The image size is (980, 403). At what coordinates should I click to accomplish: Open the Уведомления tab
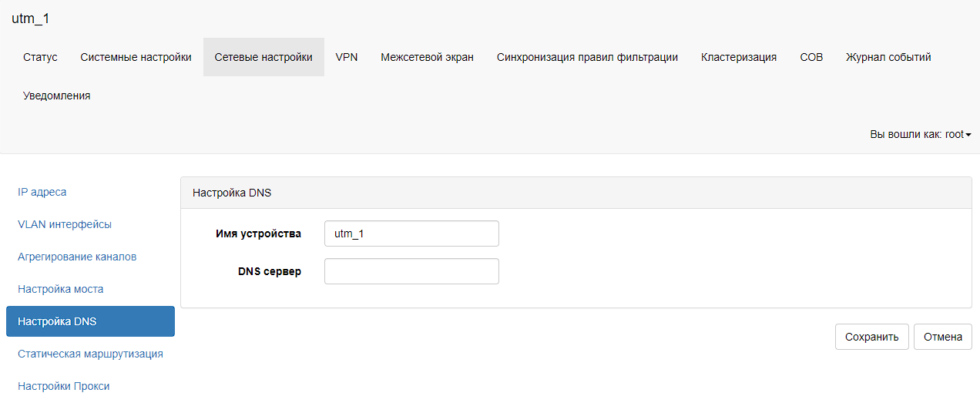56,96
